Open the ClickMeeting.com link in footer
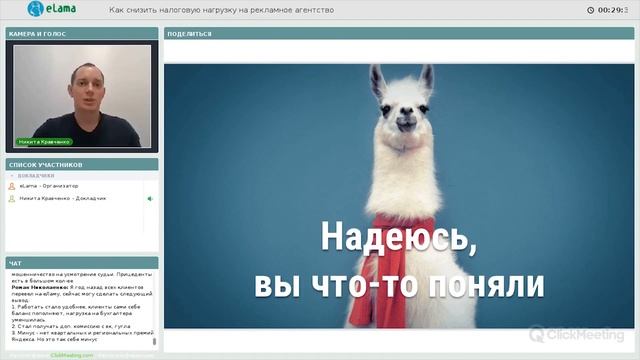Image resolution: width=640 pixels, height=360 pixels. [x=72, y=356]
